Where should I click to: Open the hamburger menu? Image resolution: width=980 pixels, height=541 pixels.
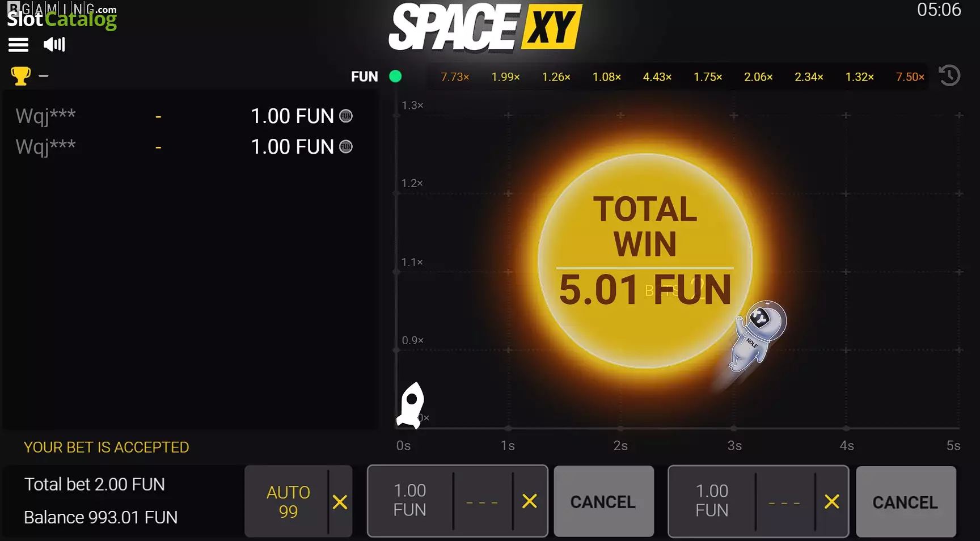[x=19, y=45]
